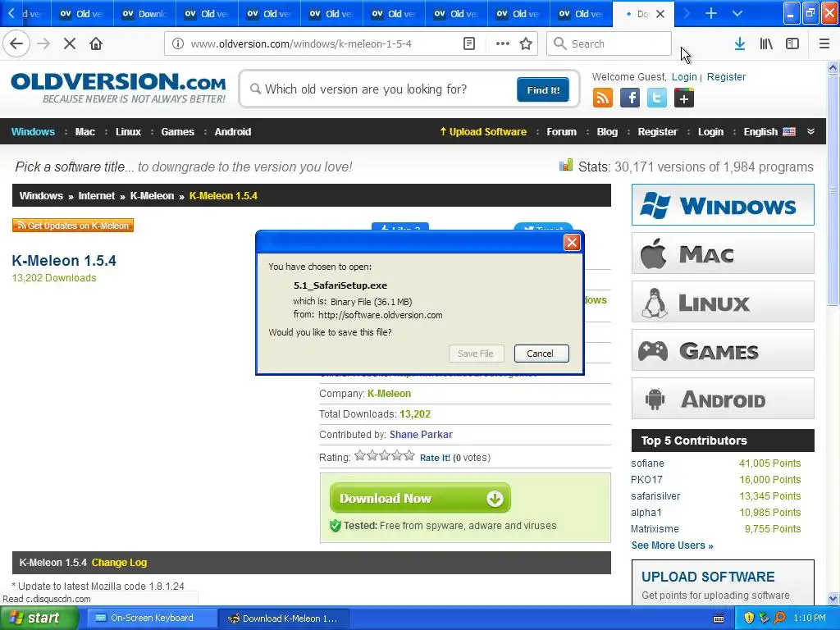Select the Windows item in the nav bar

pos(33,132)
